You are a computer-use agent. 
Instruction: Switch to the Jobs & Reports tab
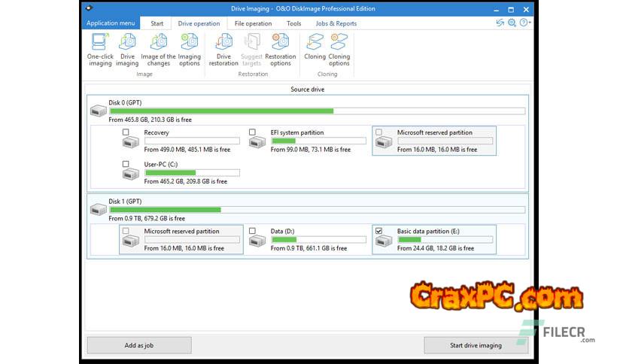[336, 23]
